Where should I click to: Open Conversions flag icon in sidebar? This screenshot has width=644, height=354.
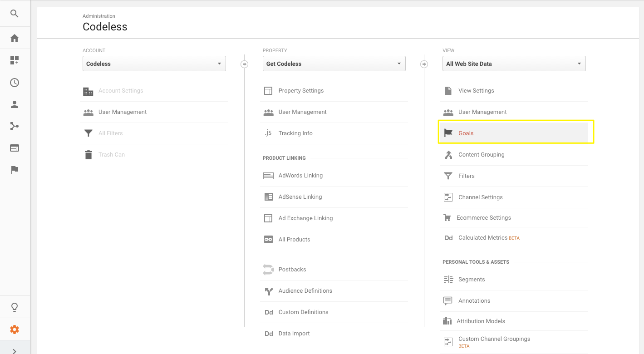[15, 170]
